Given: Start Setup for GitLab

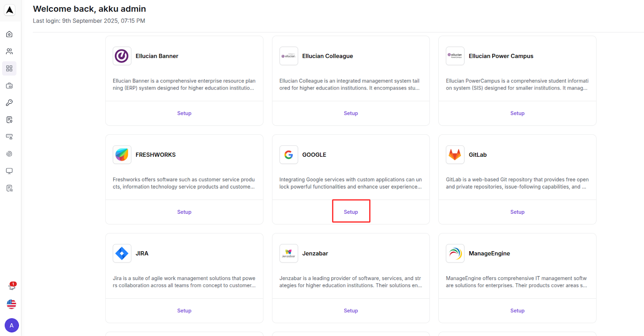Looking at the screenshot, I should click(517, 212).
